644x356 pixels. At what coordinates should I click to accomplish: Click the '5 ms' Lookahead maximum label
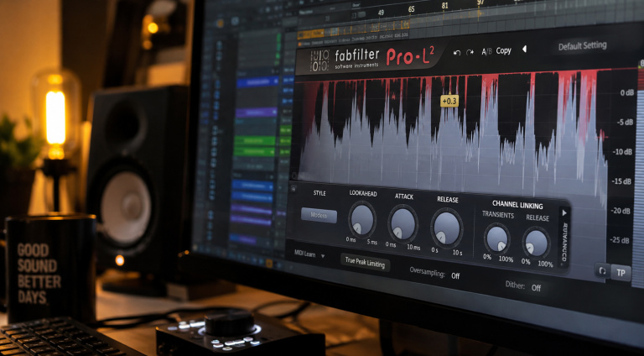pyautogui.click(x=371, y=242)
